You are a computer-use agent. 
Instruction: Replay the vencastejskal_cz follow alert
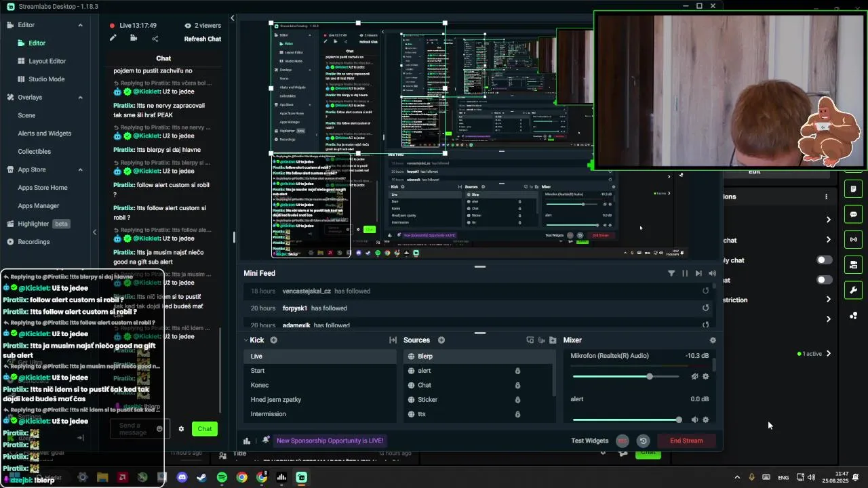pyautogui.click(x=705, y=291)
